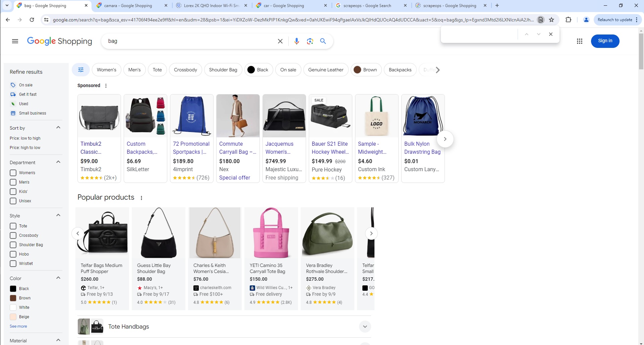644x345 pixels.
Task: Collapse the Sort by section
Action: 58,128
